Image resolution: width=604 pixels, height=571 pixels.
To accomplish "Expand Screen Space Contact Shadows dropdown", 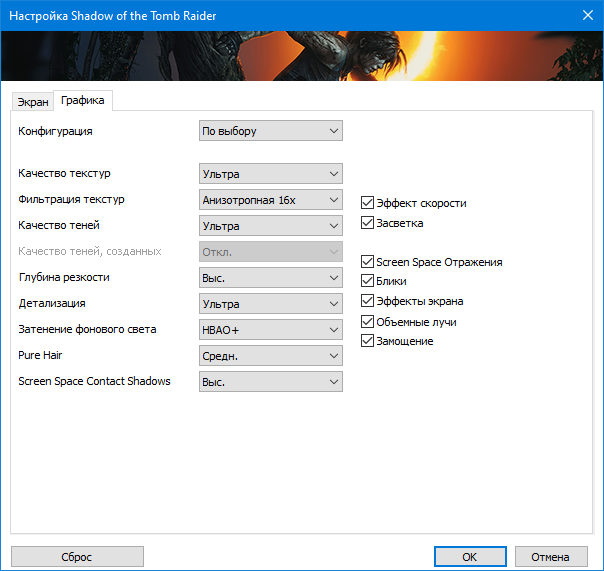I will pyautogui.click(x=270, y=381).
